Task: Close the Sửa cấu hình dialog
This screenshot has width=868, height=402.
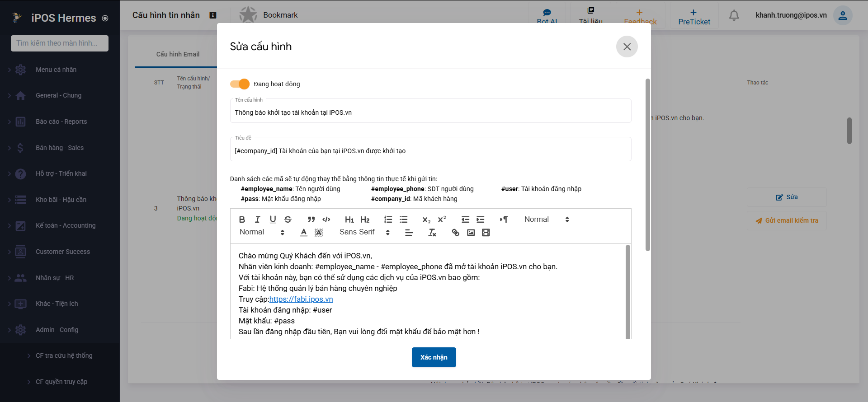Action: click(627, 47)
